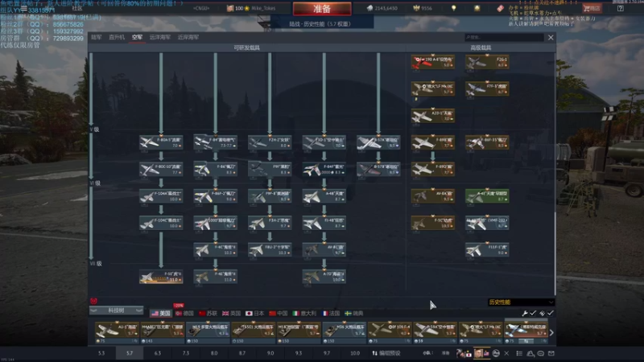The height and width of the screenshot is (362, 644).
Task: Advance crew slots with right arrow
Action: 551,333
